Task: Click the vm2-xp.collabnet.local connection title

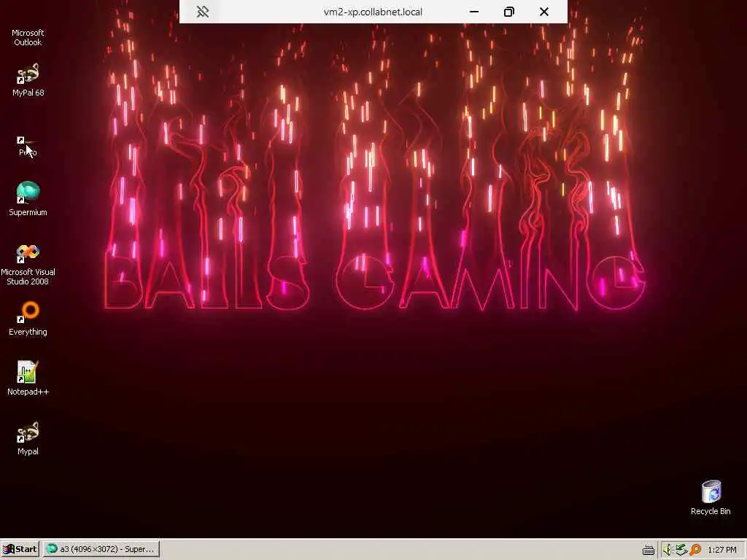Action: 373,12
